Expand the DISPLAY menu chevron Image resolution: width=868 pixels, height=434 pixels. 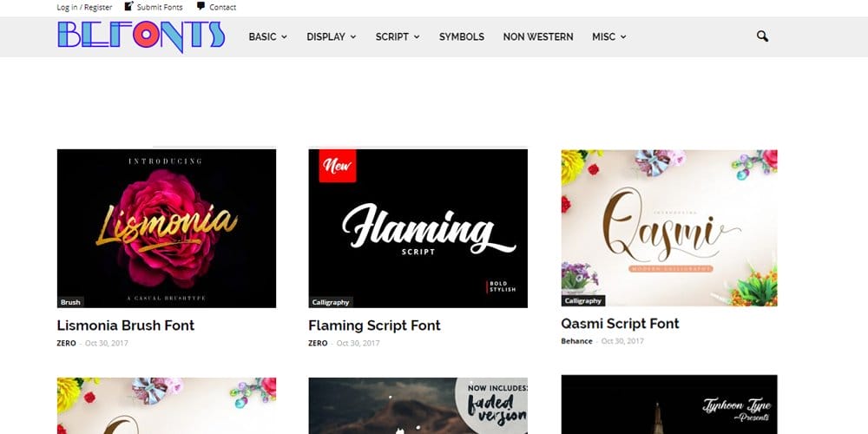353,37
